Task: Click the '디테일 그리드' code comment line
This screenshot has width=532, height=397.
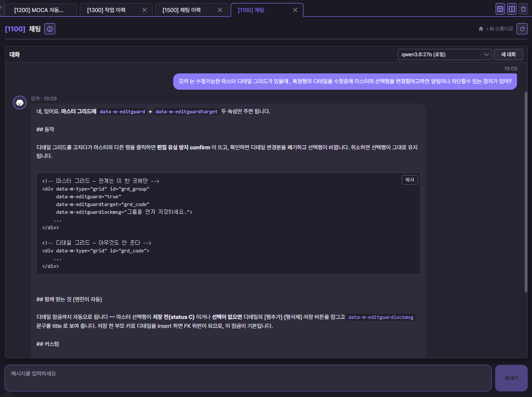Action: (x=97, y=243)
